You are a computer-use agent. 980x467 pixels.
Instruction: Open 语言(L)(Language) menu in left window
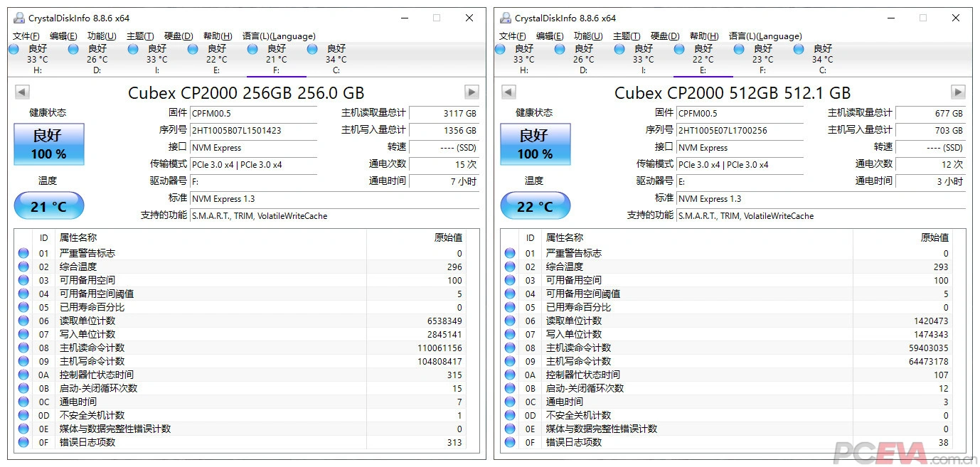coord(279,36)
